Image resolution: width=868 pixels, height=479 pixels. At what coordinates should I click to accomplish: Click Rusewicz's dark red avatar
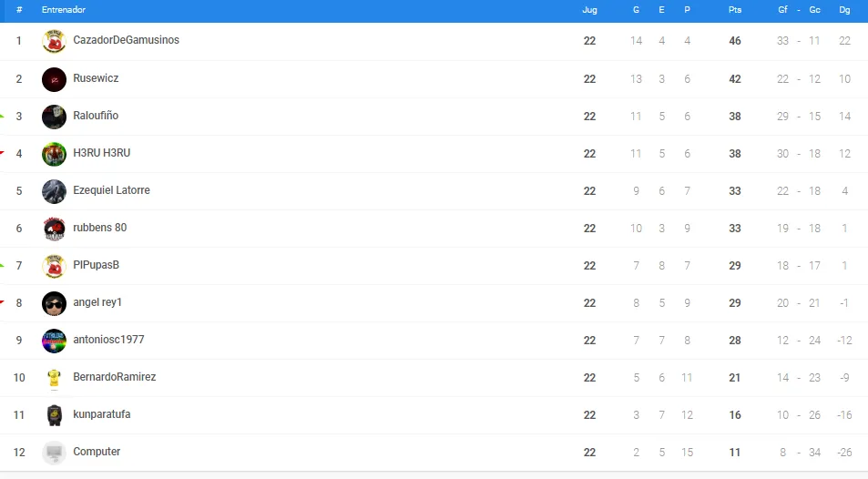point(54,79)
